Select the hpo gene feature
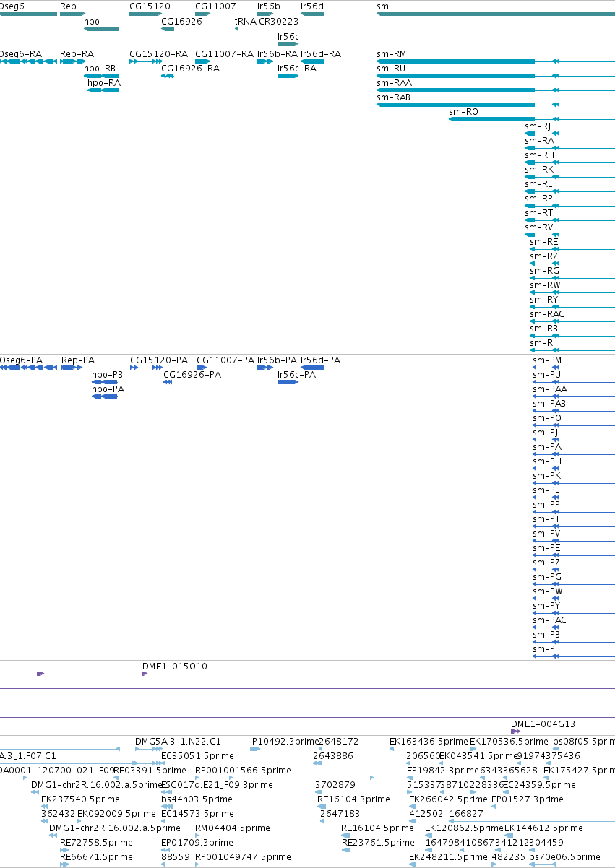 pyautogui.click(x=101, y=29)
